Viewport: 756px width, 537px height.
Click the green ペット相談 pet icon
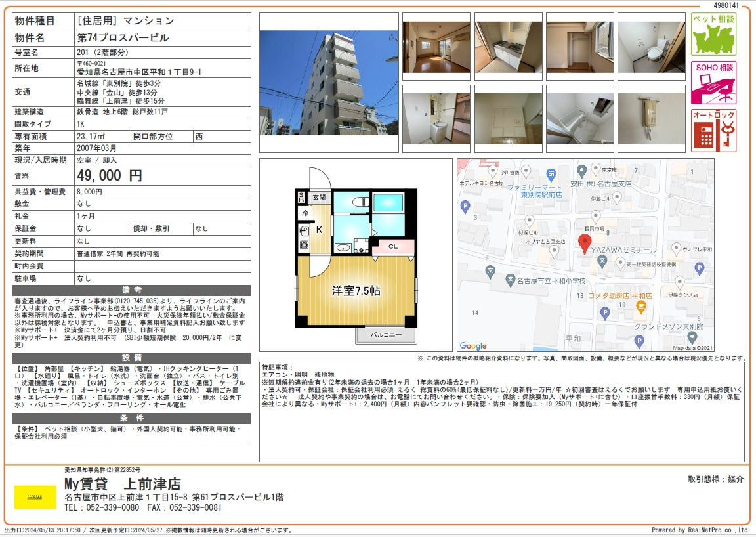713,34
